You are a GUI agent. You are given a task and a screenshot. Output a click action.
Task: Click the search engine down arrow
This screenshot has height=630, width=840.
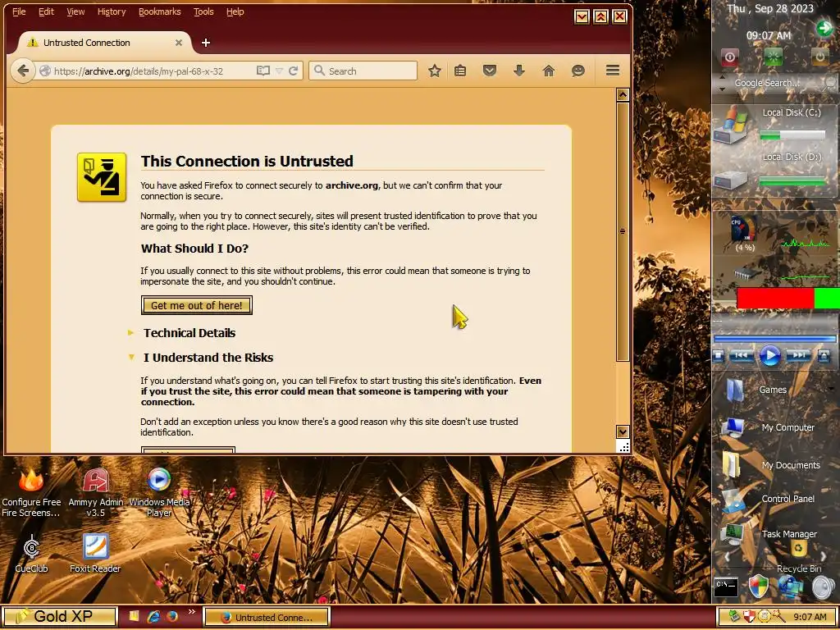[x=722, y=89]
